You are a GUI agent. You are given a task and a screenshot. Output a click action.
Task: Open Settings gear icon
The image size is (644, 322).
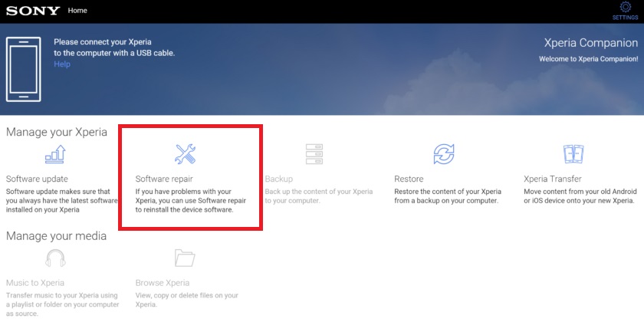pos(625,7)
